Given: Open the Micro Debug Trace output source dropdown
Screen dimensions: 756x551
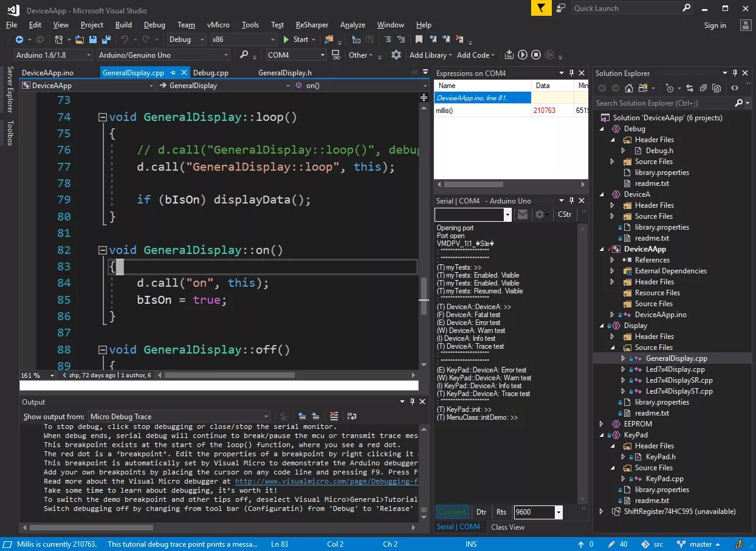Looking at the screenshot, I should click(180, 416).
